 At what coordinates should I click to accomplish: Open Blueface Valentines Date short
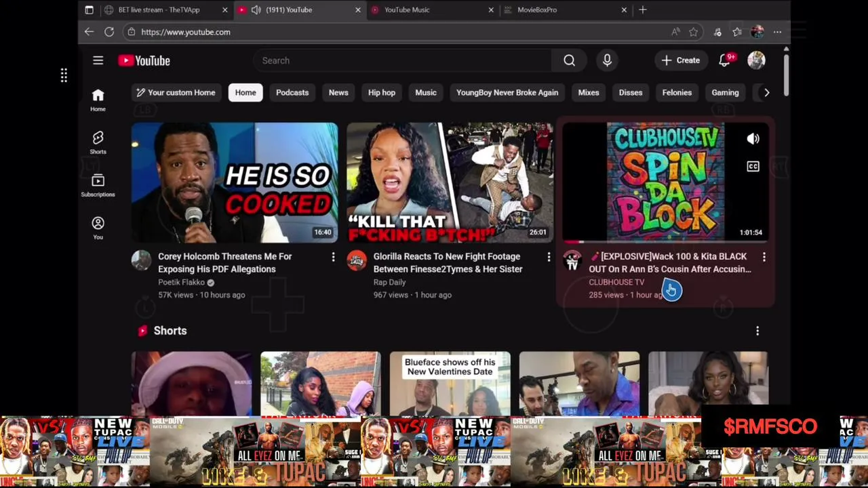point(450,384)
